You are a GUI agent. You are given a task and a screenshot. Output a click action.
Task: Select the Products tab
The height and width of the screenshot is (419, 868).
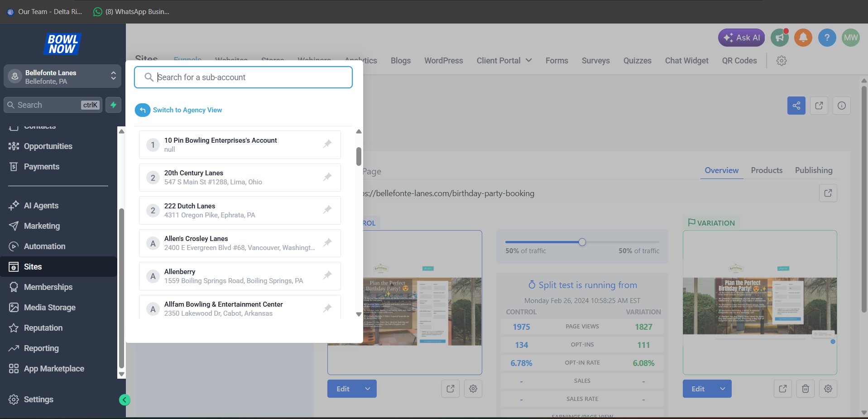767,170
